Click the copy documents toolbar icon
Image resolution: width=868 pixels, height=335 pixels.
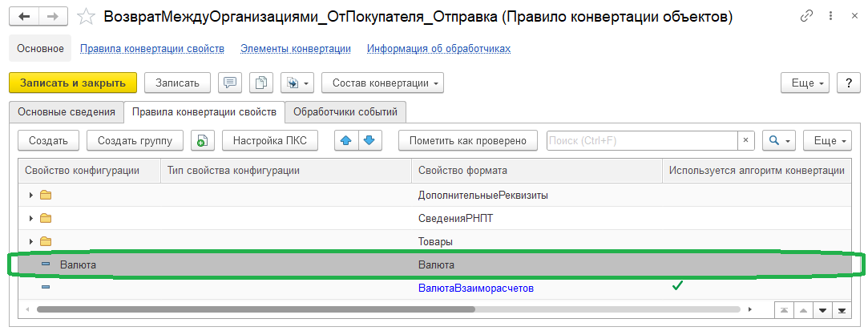click(x=260, y=83)
